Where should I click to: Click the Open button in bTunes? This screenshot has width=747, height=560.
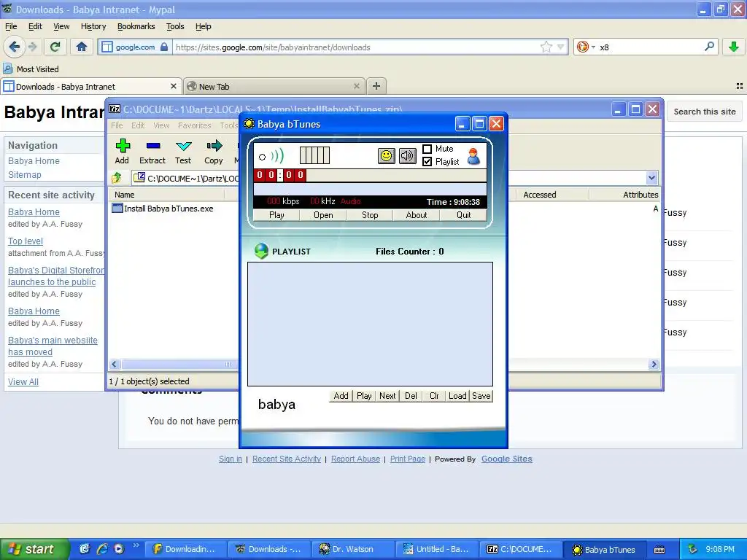(323, 215)
